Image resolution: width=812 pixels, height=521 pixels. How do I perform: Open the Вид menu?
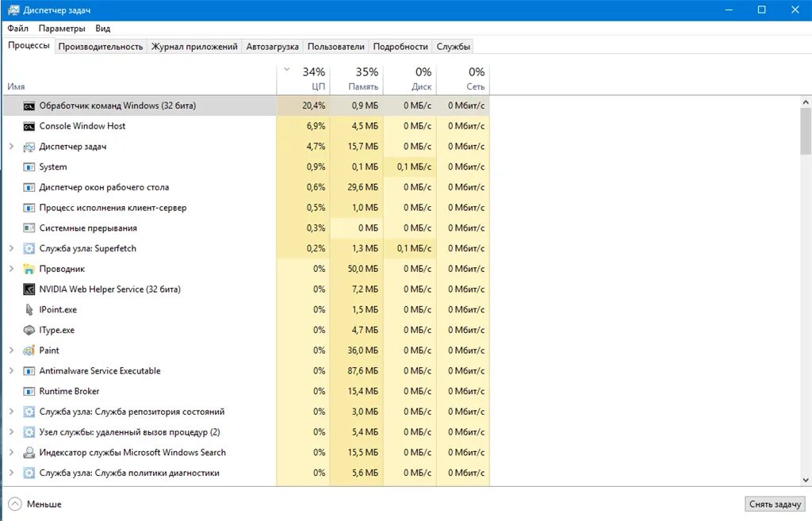coord(102,29)
